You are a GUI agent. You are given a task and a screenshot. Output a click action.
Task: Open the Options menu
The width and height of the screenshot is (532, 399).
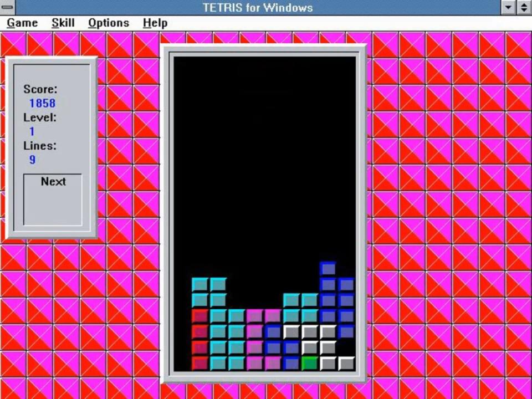coord(109,23)
